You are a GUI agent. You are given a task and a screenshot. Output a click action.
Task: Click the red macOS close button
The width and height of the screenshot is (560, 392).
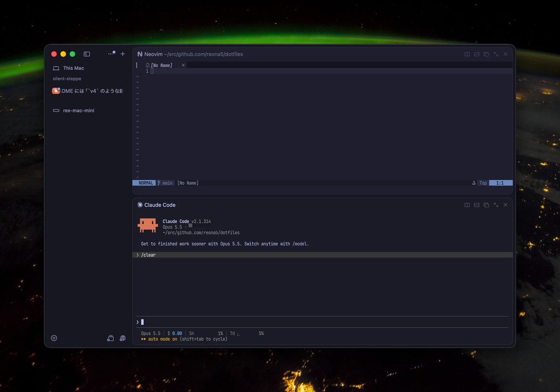(54, 54)
